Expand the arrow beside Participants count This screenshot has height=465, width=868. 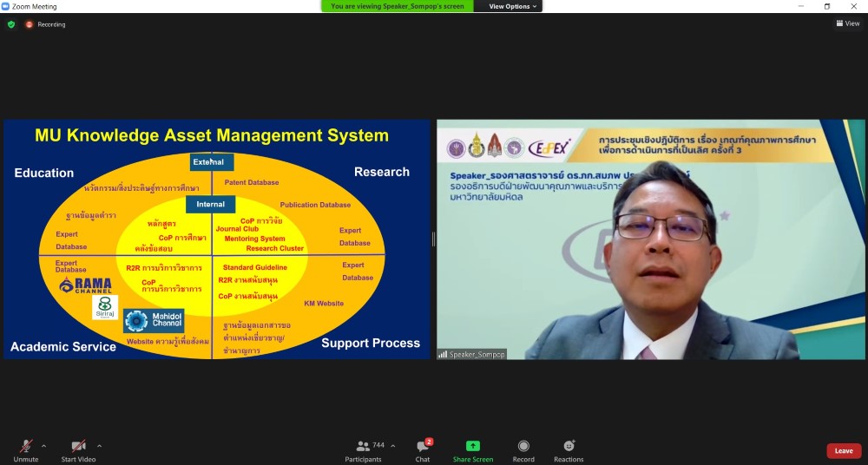[392, 446]
